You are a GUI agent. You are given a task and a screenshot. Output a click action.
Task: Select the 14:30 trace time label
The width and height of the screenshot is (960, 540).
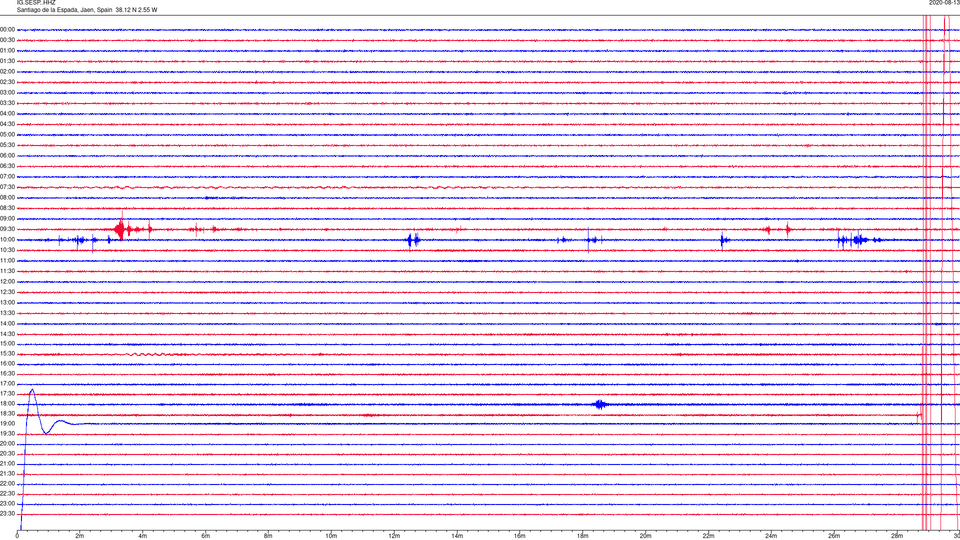[7, 334]
